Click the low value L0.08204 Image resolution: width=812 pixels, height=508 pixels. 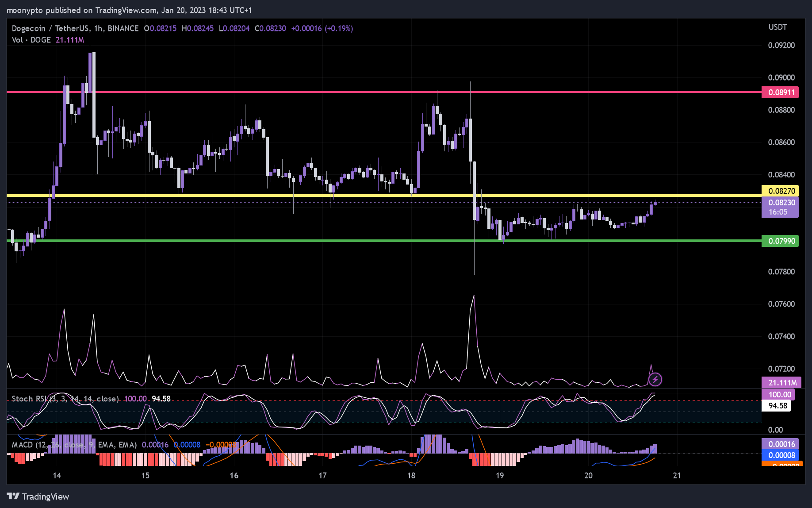pyautogui.click(x=234, y=28)
